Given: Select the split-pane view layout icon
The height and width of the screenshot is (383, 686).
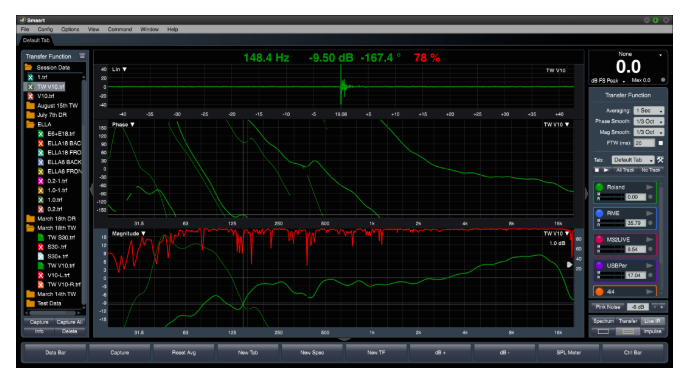Looking at the screenshot, I should (628, 331).
